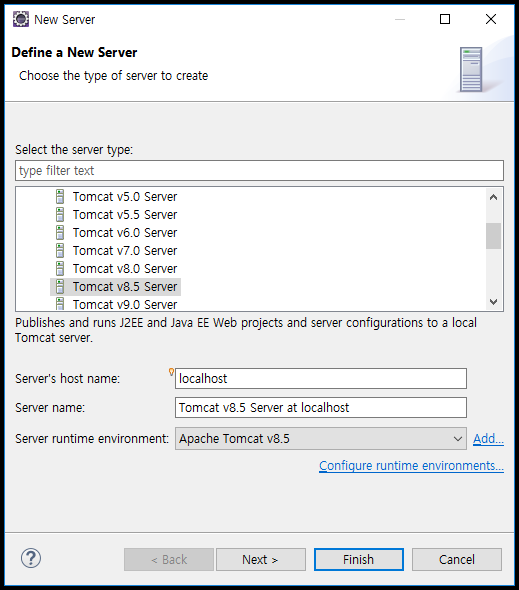Click the Tomcat v5.0 Server icon

pyautogui.click(x=60, y=196)
